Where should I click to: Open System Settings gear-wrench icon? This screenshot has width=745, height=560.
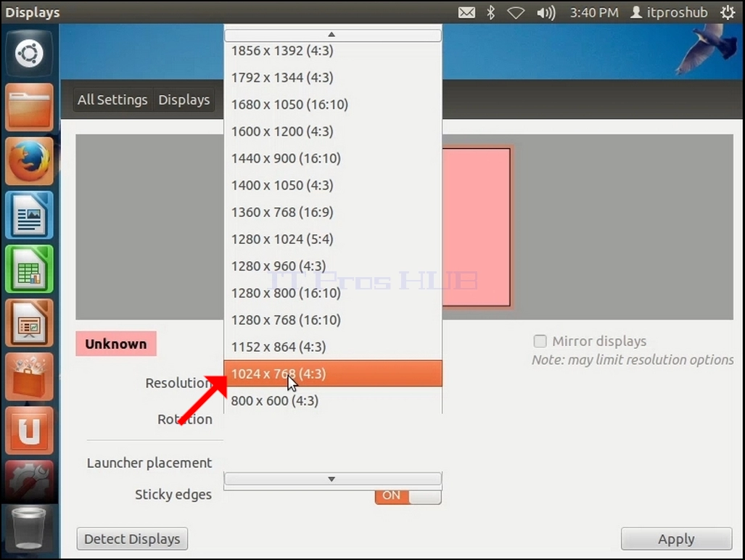(x=30, y=482)
